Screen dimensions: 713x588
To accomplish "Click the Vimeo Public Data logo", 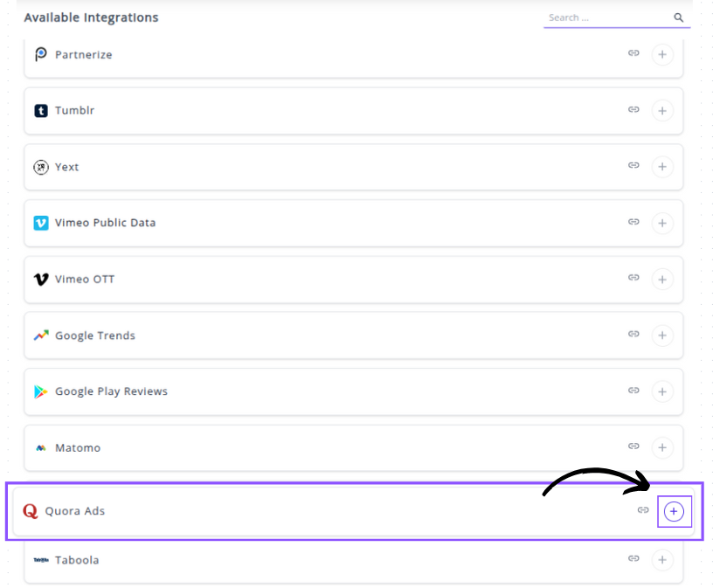I will 41,223.
